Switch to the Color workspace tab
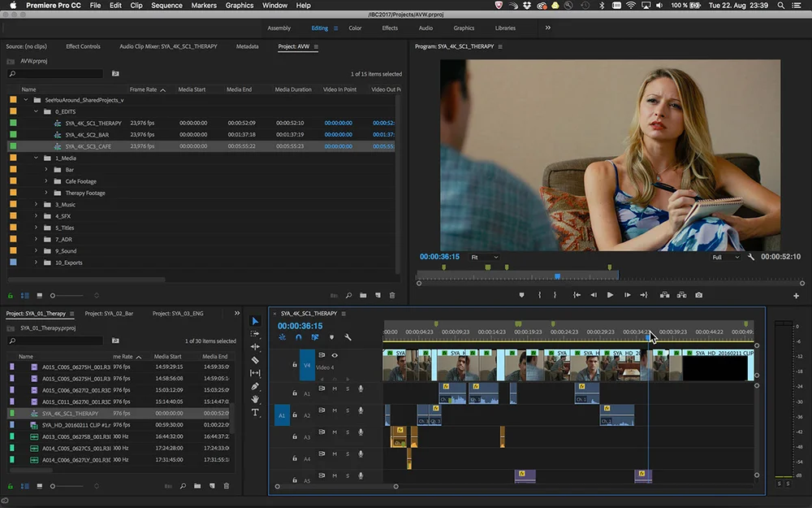 coord(355,28)
